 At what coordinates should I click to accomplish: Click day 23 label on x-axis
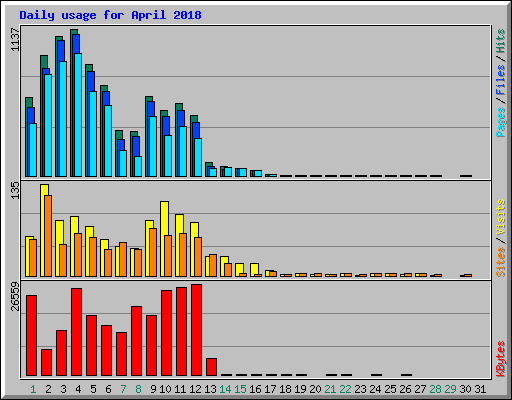(x=360, y=389)
